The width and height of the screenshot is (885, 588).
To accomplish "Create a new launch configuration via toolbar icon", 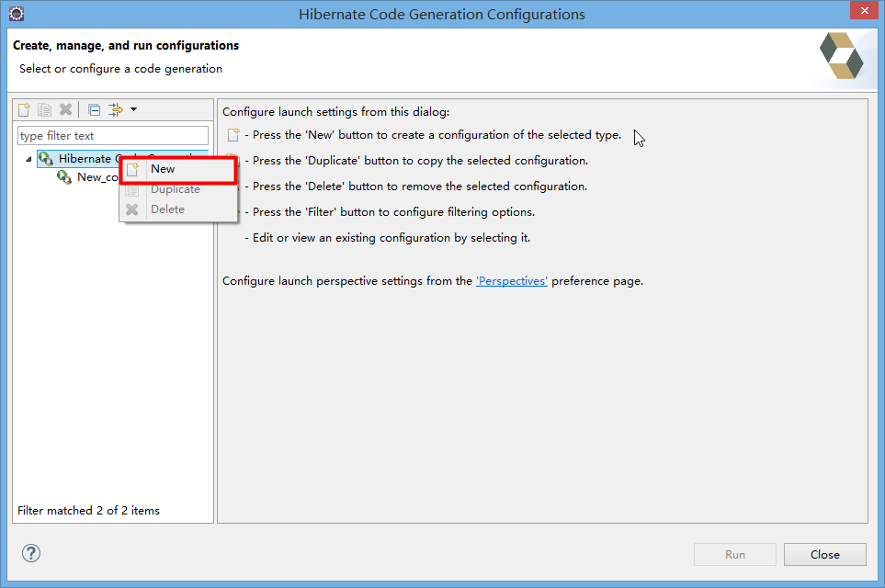I will 23,108.
